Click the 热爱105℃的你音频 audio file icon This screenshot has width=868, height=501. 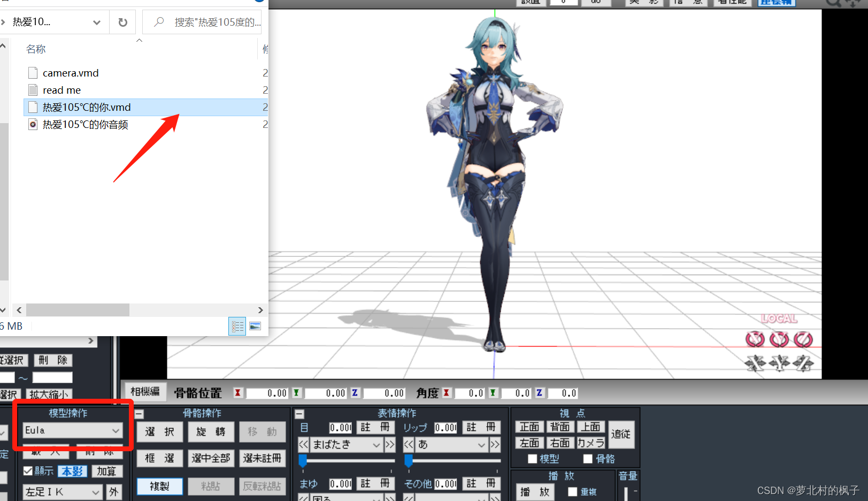33,124
